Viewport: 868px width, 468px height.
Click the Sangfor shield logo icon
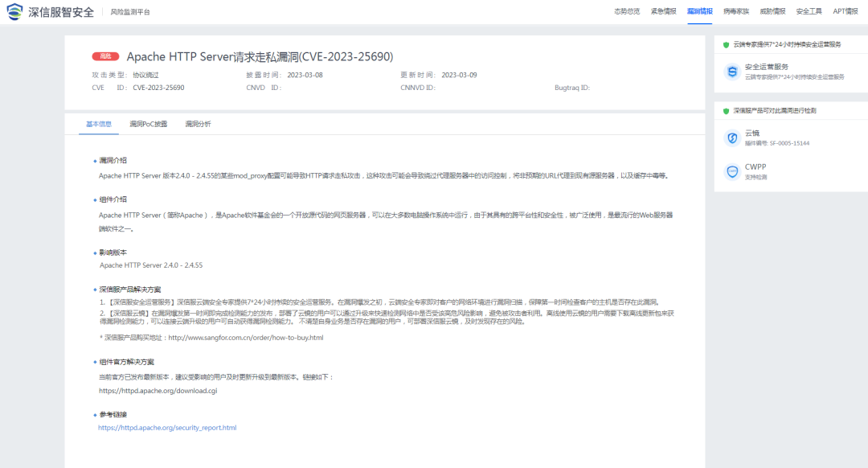(x=15, y=11)
